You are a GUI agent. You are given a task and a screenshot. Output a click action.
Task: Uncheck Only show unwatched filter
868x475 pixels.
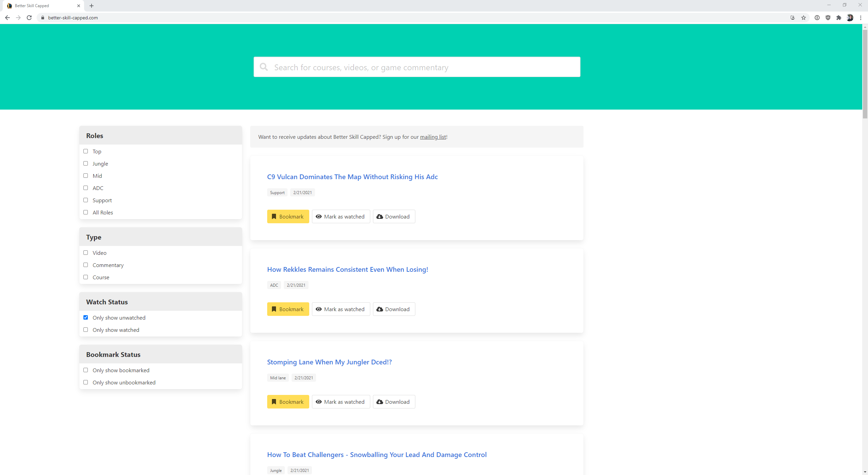pos(86,318)
